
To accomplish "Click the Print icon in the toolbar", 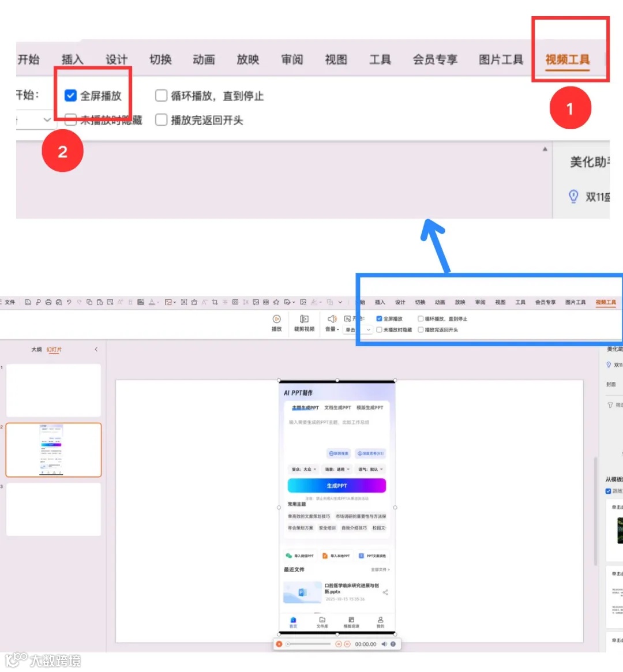I will (x=48, y=303).
